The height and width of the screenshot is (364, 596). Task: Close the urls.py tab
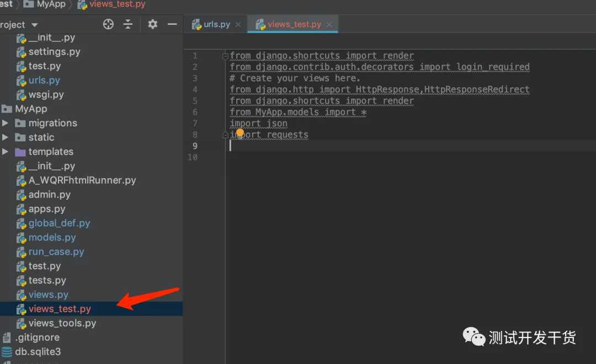(x=238, y=25)
